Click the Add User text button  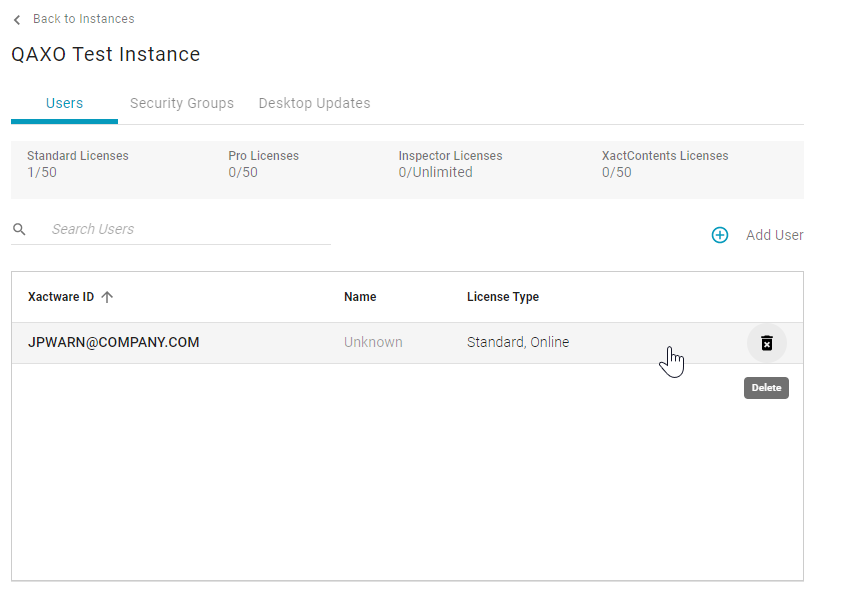tap(775, 235)
